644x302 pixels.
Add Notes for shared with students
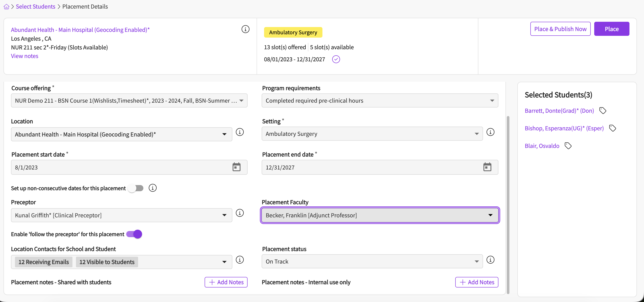(226, 282)
